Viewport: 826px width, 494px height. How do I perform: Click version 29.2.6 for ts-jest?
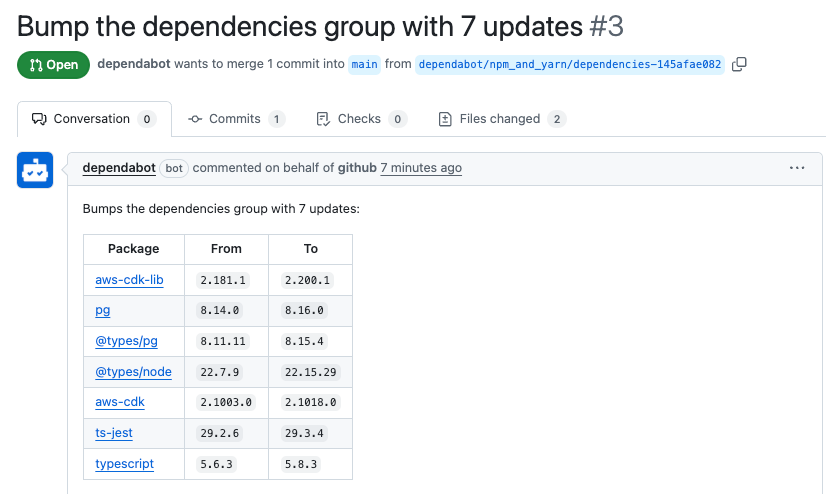[x=220, y=433]
